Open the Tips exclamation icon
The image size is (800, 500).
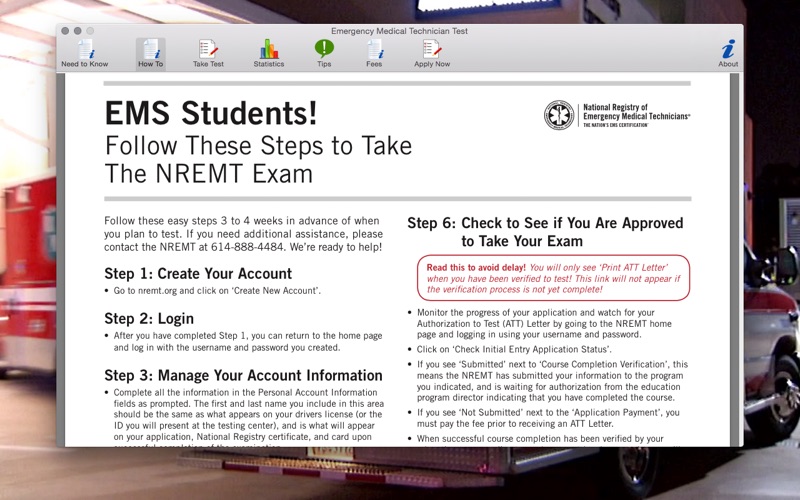[x=324, y=54]
